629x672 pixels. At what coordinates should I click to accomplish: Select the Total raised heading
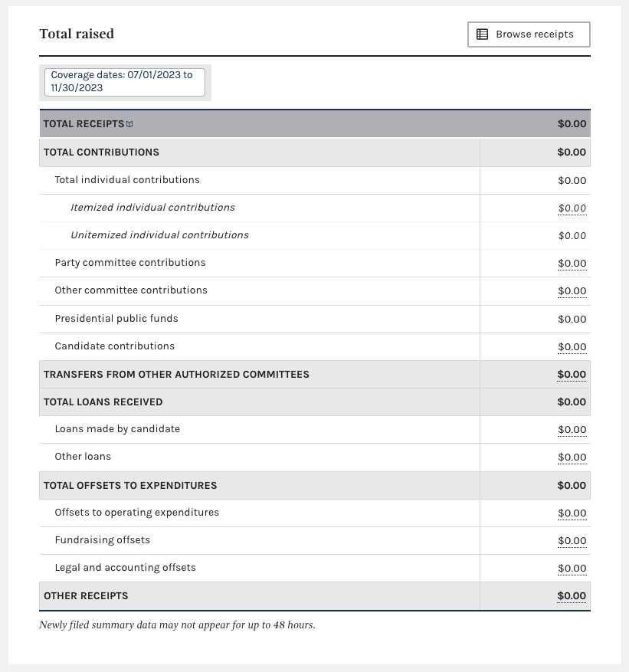[x=77, y=34]
